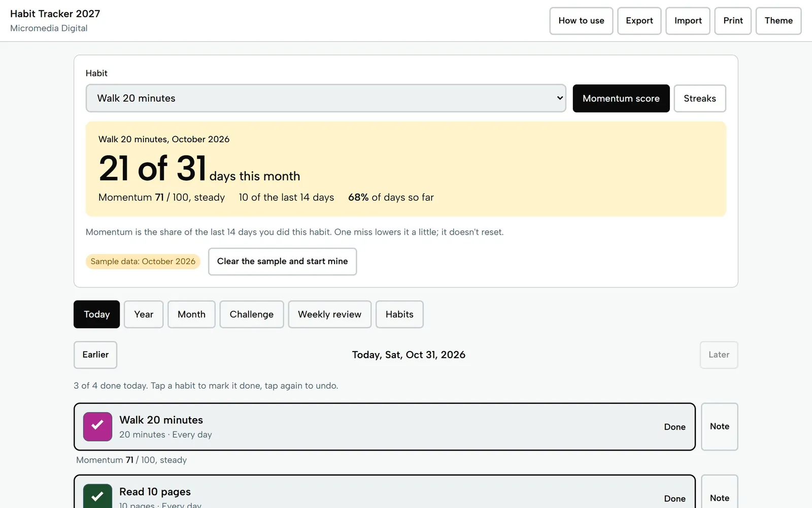Image resolution: width=812 pixels, height=508 pixels.
Task: Click the '21 of 31' days heading
Action: (x=153, y=168)
